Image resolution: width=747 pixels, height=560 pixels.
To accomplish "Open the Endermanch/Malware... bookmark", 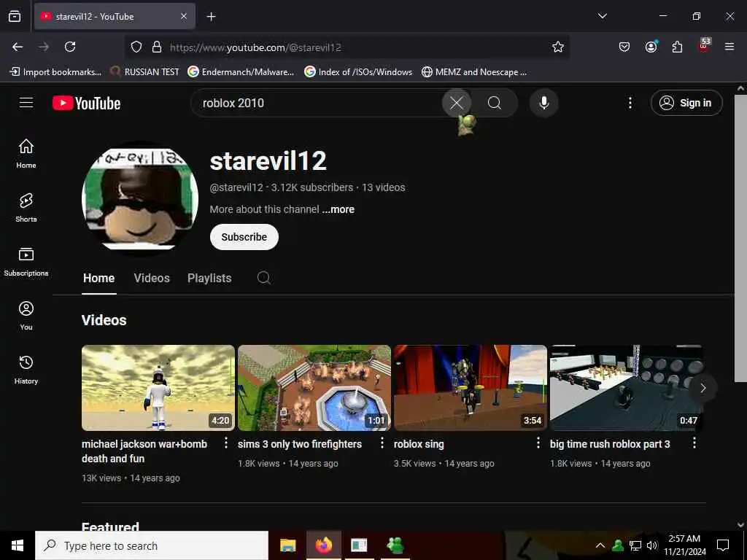I will [x=241, y=72].
